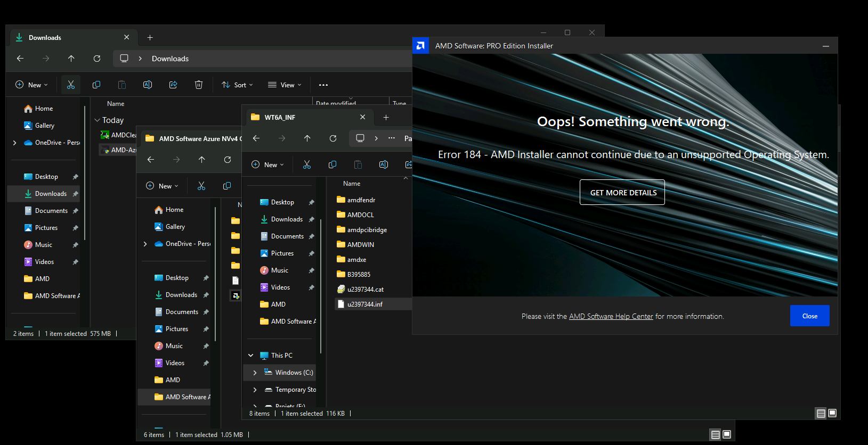868x445 pixels.
Task: Expand Temporary Storage drive in WT6A_INF sidebar
Action: 255,390
